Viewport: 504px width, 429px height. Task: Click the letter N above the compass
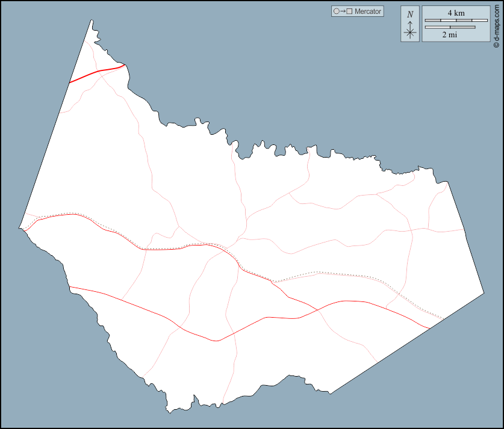pyautogui.click(x=410, y=14)
